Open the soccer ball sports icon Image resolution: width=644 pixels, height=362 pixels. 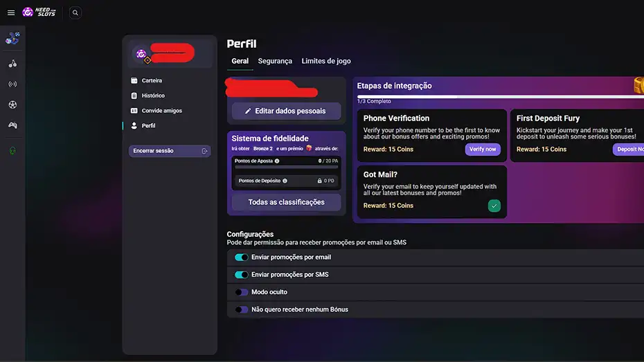(x=12, y=105)
